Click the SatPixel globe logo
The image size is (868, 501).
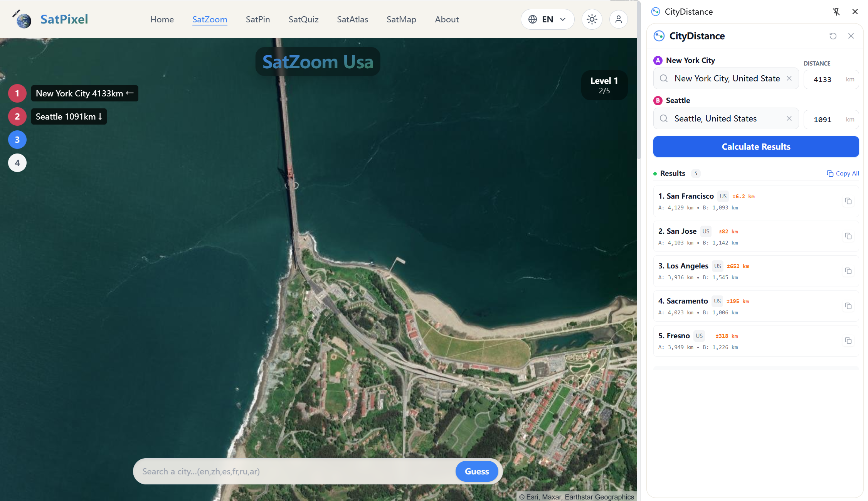(x=22, y=20)
